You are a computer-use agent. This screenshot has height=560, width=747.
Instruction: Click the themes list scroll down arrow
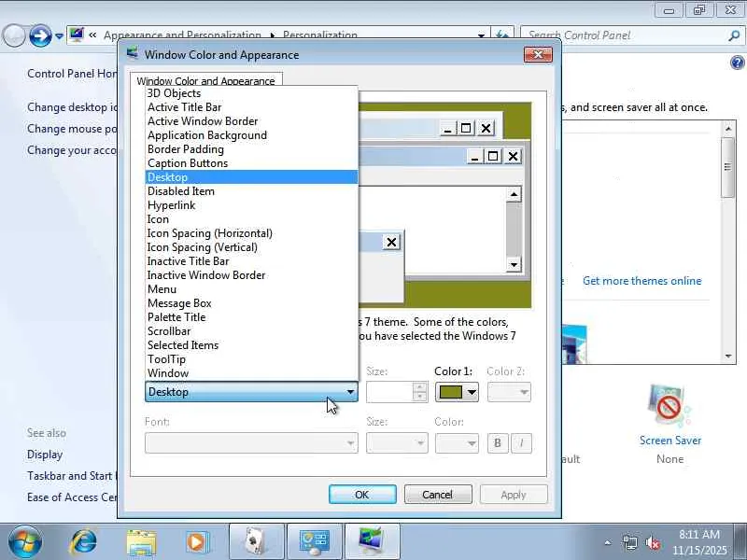[x=728, y=357]
